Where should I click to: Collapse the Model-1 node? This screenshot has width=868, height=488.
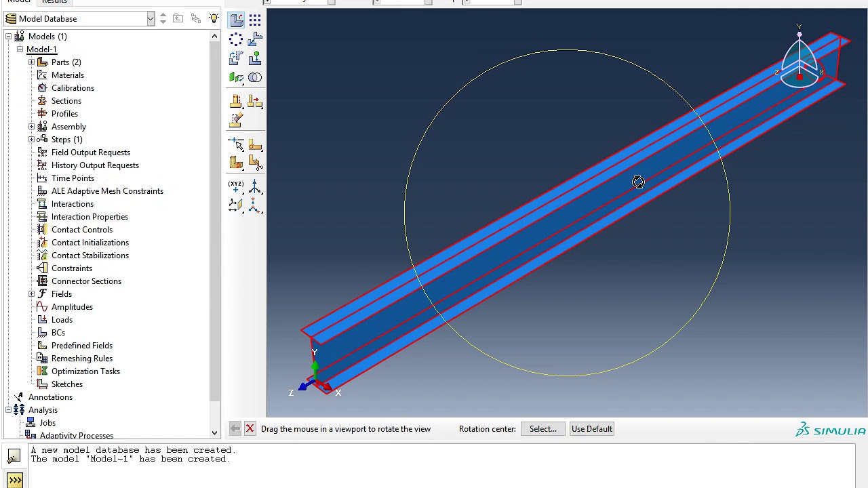point(20,49)
